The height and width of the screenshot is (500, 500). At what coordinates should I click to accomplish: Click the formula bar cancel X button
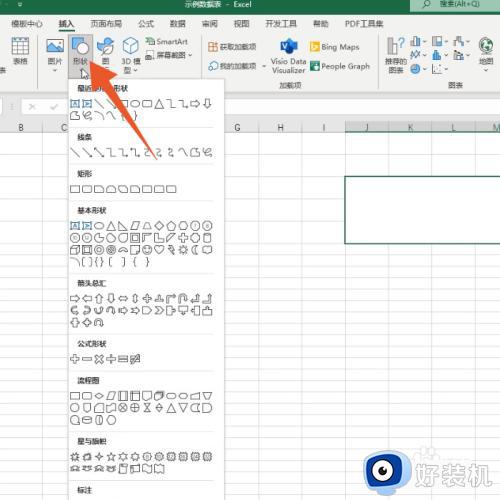point(32,107)
